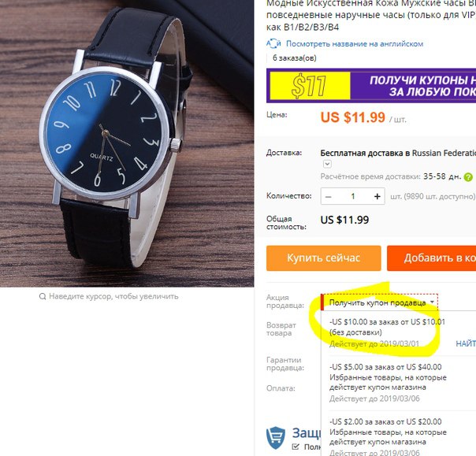The height and width of the screenshot is (456, 476).
Task: Open the green delivery time help icon
Action: point(468,177)
